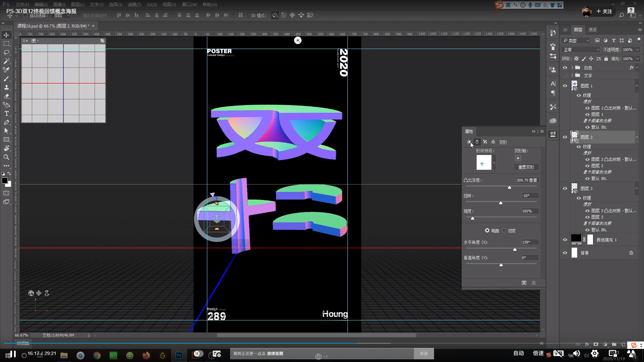Select the Magic Wand tool
This screenshot has height=362, width=644.
tap(6, 61)
